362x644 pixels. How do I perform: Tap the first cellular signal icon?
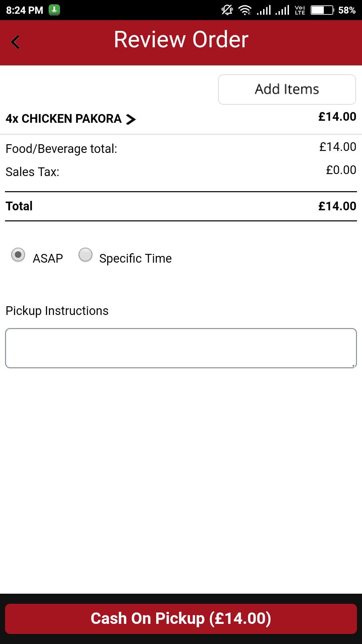coord(264,10)
